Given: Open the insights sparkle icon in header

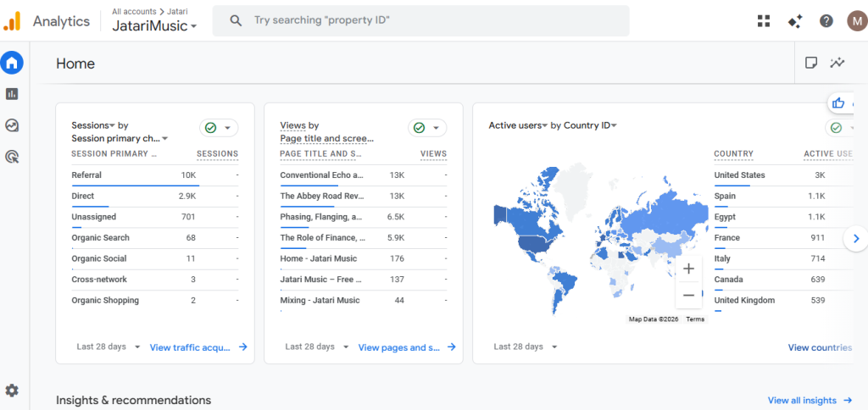Looking at the screenshot, I should [794, 21].
